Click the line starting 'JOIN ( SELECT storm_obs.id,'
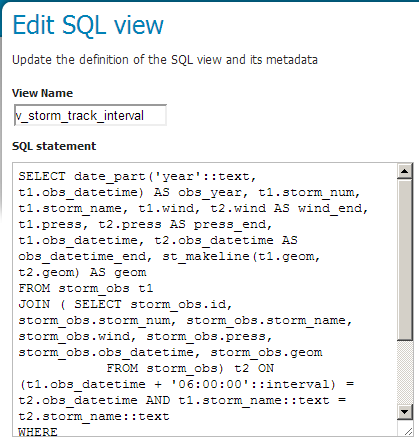Viewport: 419px width, 447px height. (125, 304)
